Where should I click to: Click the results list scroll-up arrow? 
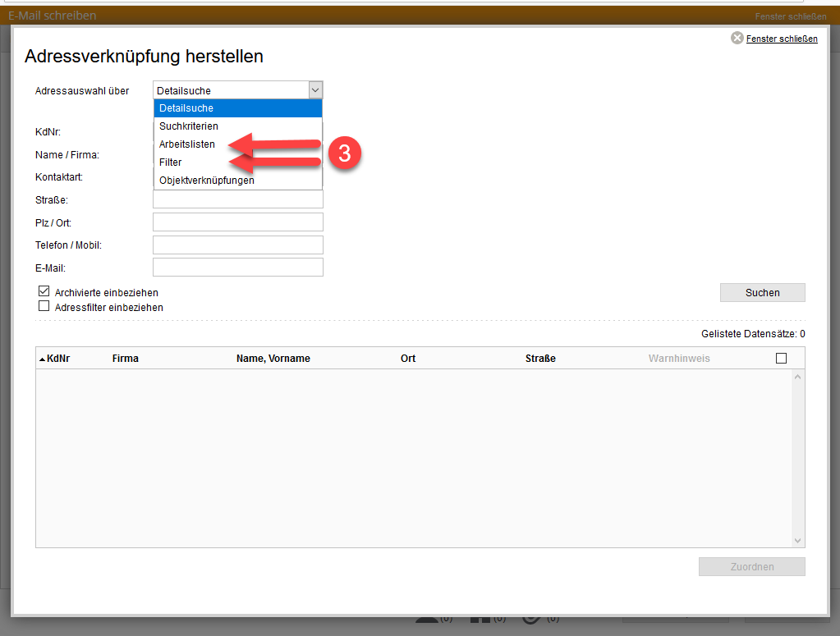tap(796, 377)
